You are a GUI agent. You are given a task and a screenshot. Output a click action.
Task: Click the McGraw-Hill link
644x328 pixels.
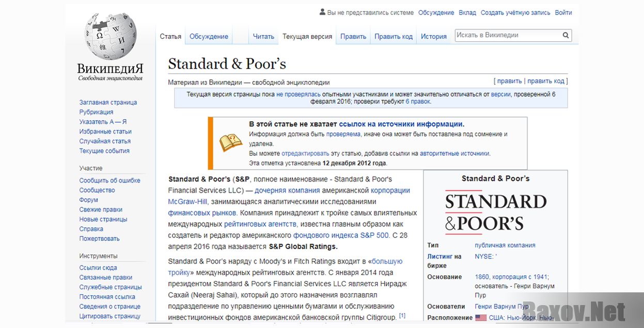187,202
